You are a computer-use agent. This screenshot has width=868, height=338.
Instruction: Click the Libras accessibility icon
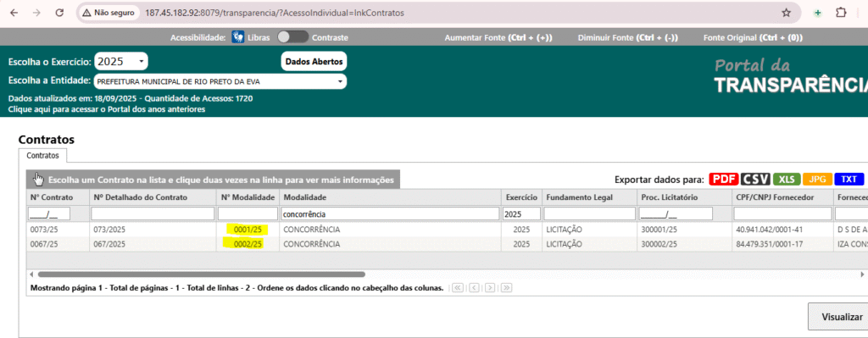pos(238,37)
